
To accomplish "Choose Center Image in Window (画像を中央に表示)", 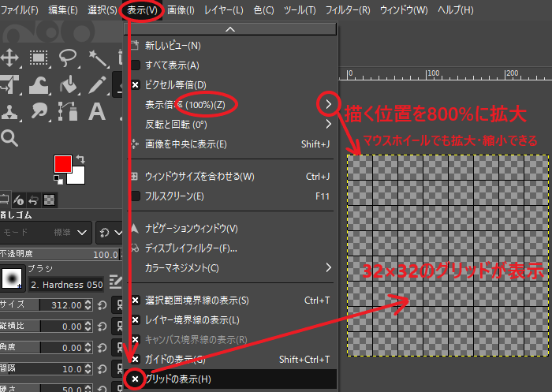I will click(230, 144).
